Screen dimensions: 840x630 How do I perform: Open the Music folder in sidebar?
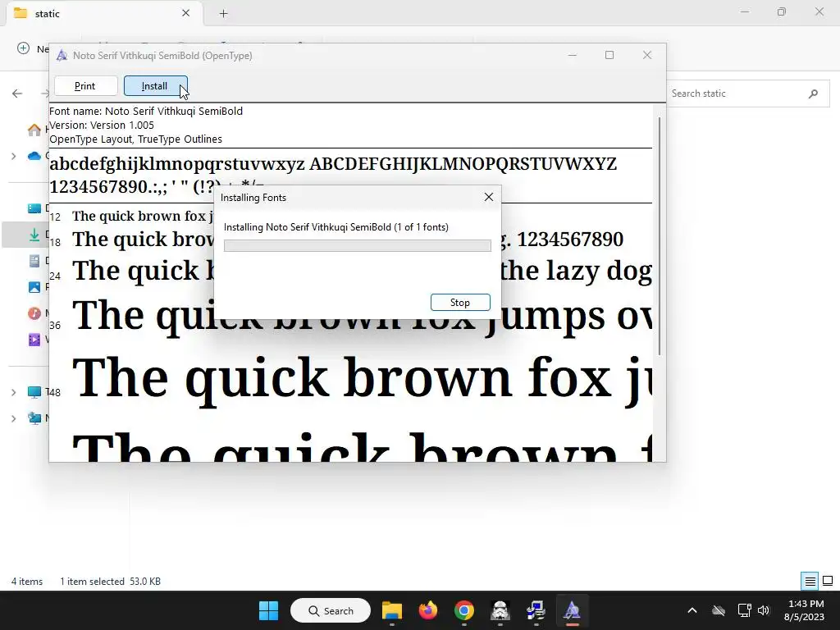(x=34, y=313)
